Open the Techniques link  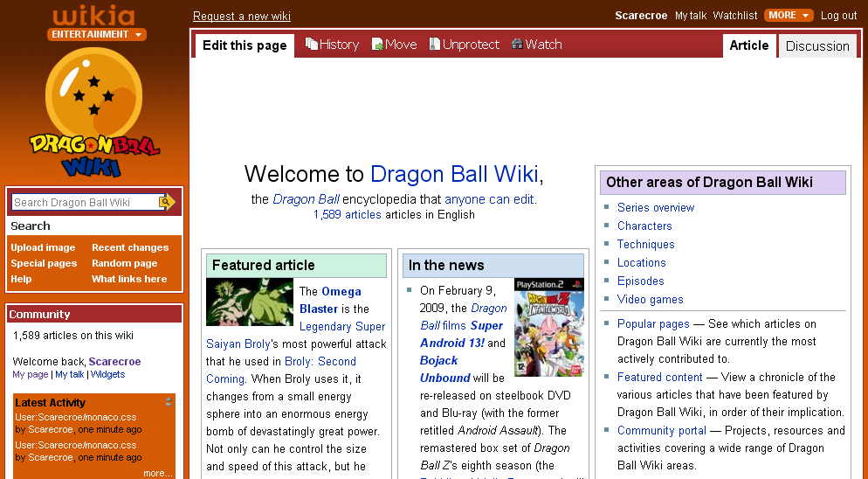(x=645, y=244)
